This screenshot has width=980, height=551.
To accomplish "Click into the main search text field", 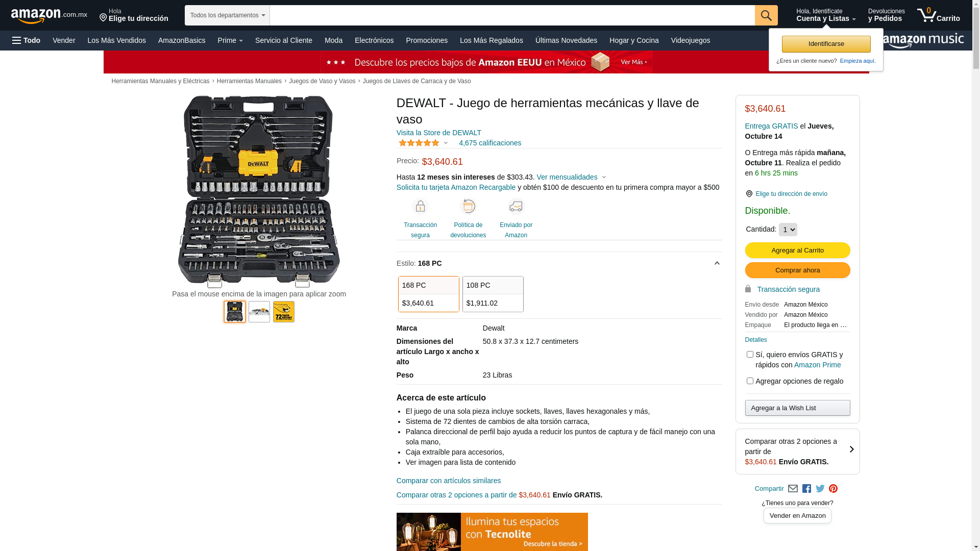I will 512,15.
